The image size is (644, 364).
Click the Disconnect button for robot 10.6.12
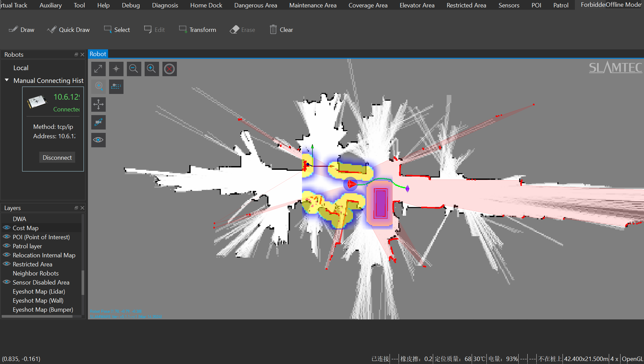[x=57, y=157]
